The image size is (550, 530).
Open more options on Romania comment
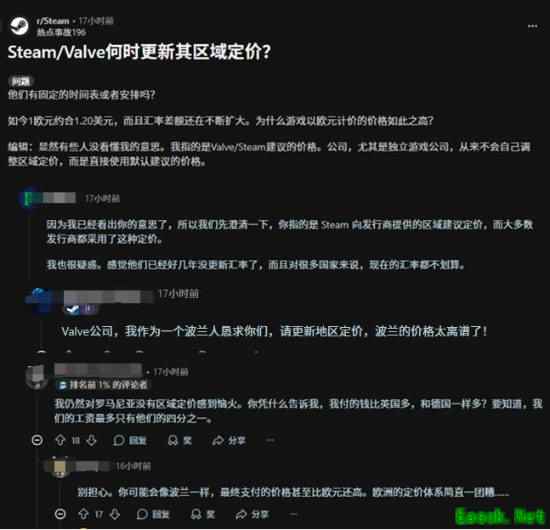270,440
